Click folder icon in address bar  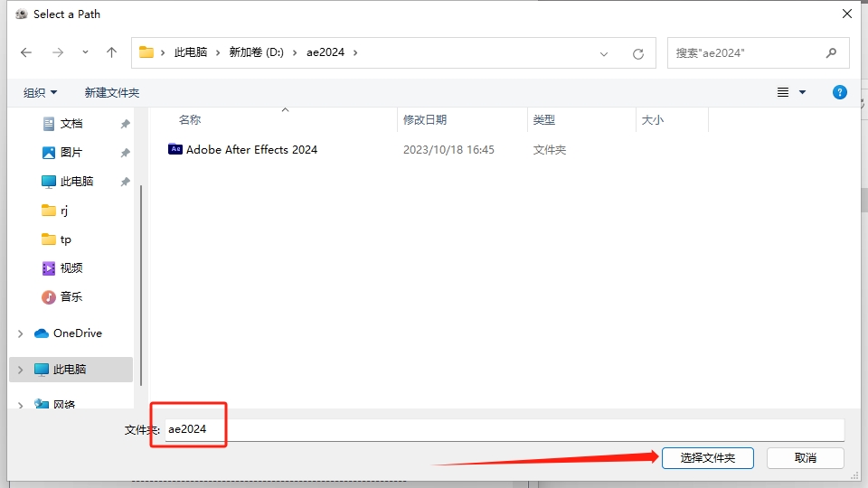(146, 52)
